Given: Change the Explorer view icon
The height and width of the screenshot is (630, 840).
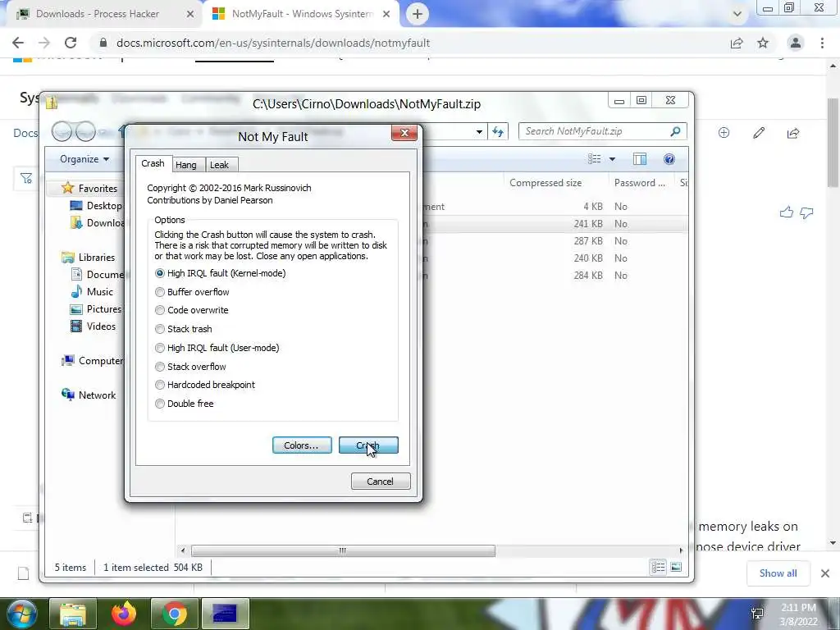Looking at the screenshot, I should (x=594, y=159).
